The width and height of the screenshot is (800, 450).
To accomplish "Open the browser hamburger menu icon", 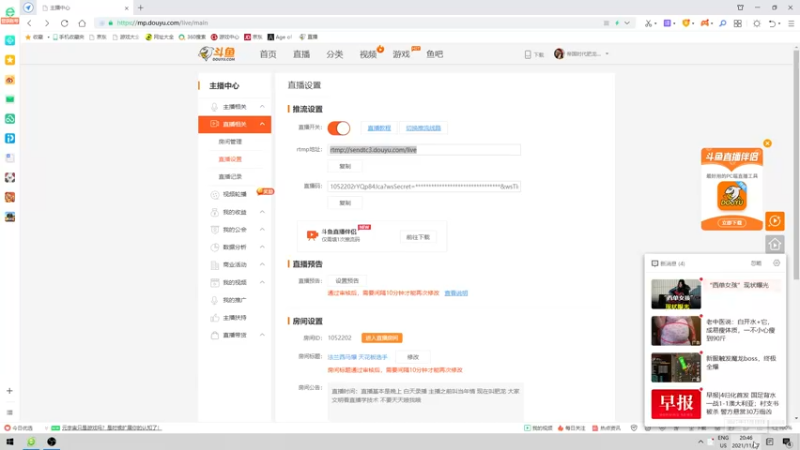I will (791, 23).
